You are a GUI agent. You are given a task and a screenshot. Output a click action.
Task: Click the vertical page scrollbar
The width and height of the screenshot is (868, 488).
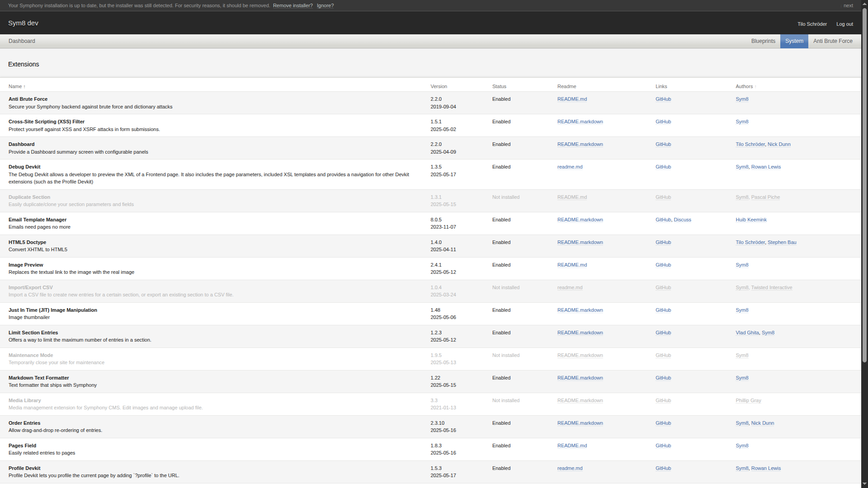(864, 181)
